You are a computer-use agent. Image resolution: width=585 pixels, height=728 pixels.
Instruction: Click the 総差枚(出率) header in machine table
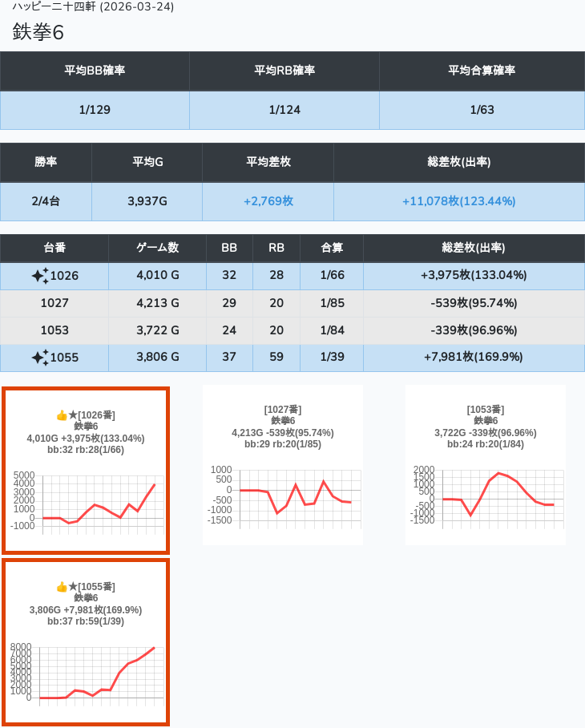pos(473,248)
